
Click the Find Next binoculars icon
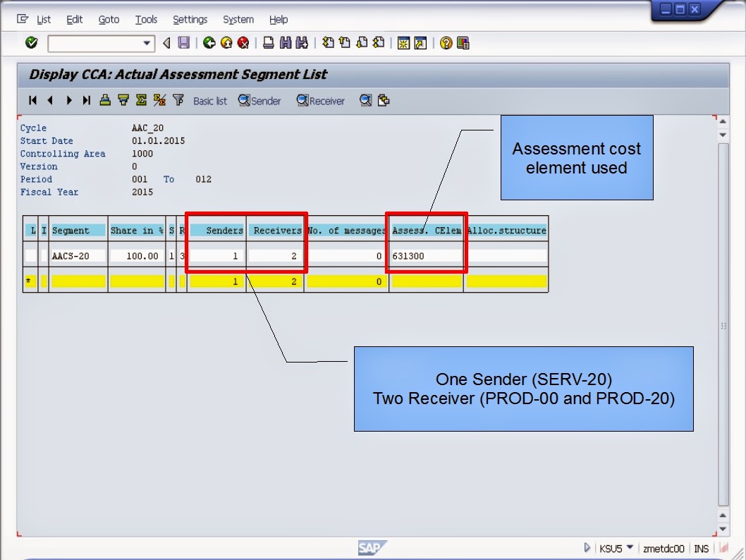pos(302,43)
